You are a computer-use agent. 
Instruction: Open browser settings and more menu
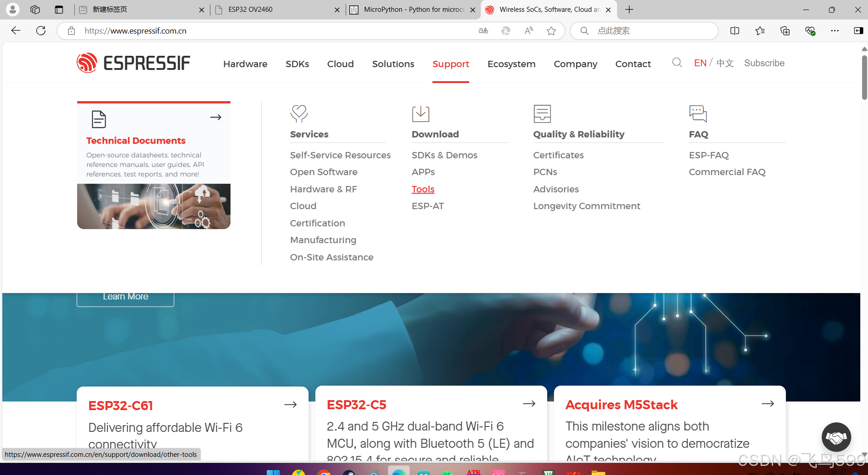tap(835, 31)
